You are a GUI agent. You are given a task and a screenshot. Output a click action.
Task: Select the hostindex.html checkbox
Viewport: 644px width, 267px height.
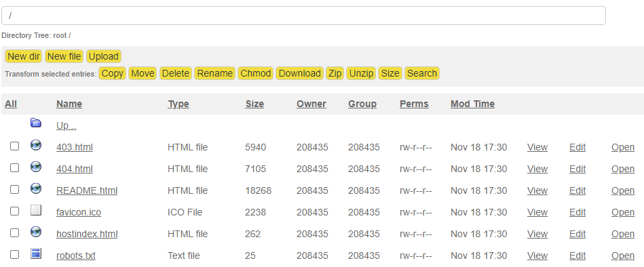(14, 233)
